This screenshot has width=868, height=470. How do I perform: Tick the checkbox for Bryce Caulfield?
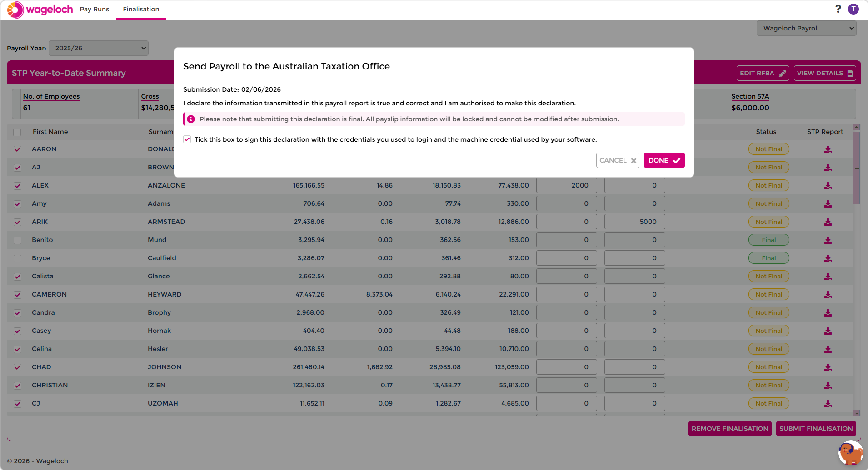coord(17,258)
